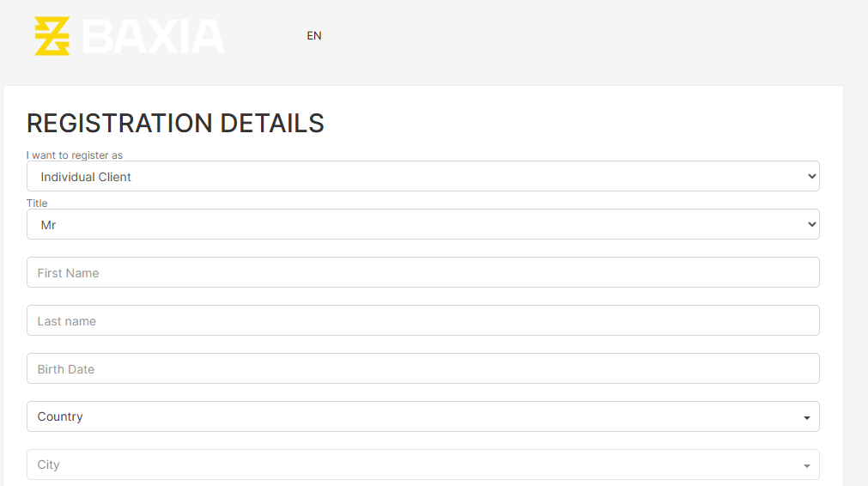This screenshot has height=486, width=868.
Task: Click the "Title" field label
Action: tap(37, 204)
